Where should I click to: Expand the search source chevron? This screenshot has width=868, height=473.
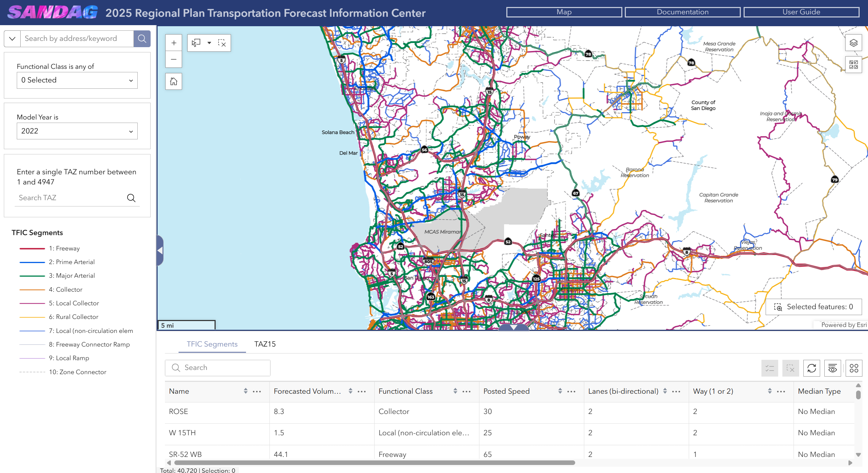(x=12, y=38)
